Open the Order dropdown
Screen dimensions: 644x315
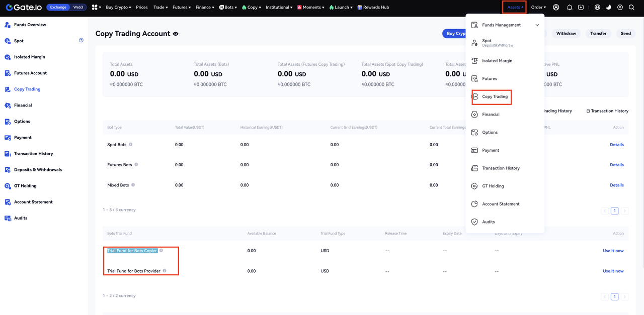pos(538,8)
